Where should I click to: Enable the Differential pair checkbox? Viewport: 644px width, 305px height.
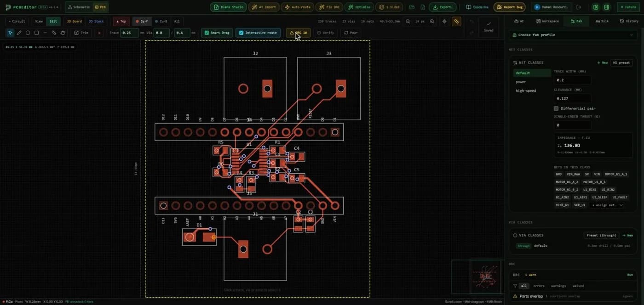pos(556,108)
